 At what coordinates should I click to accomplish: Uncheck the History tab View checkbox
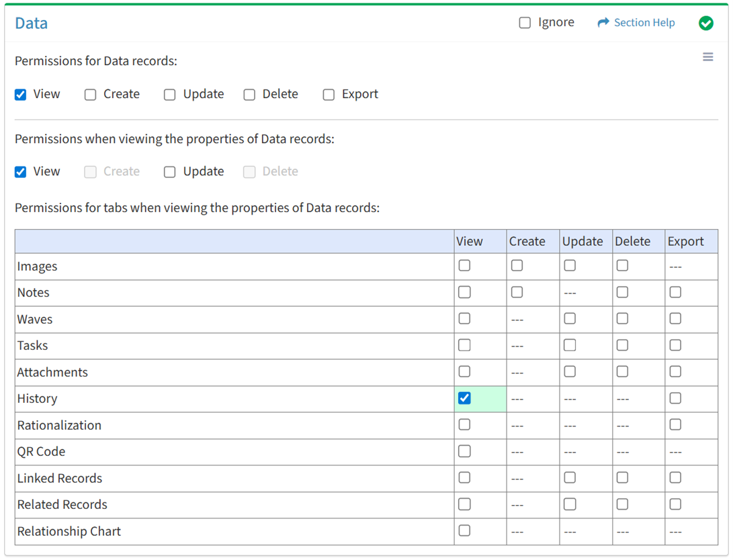[x=464, y=398]
